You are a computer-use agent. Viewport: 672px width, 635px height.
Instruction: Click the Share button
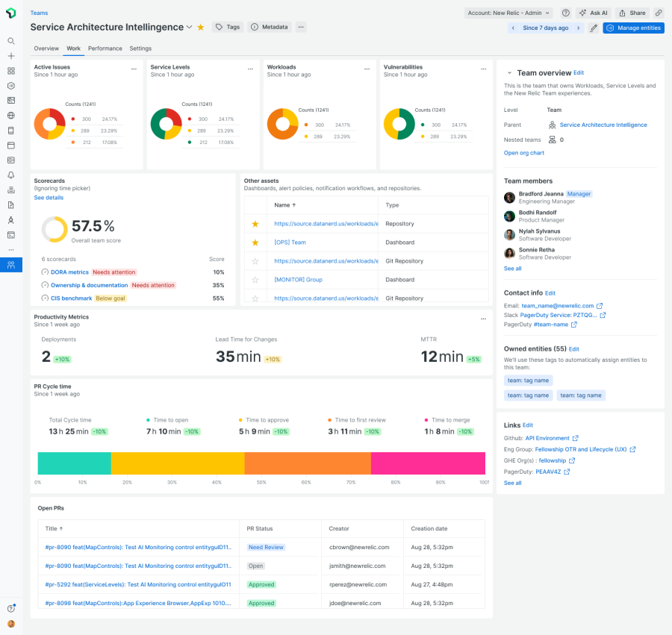pyautogui.click(x=632, y=13)
